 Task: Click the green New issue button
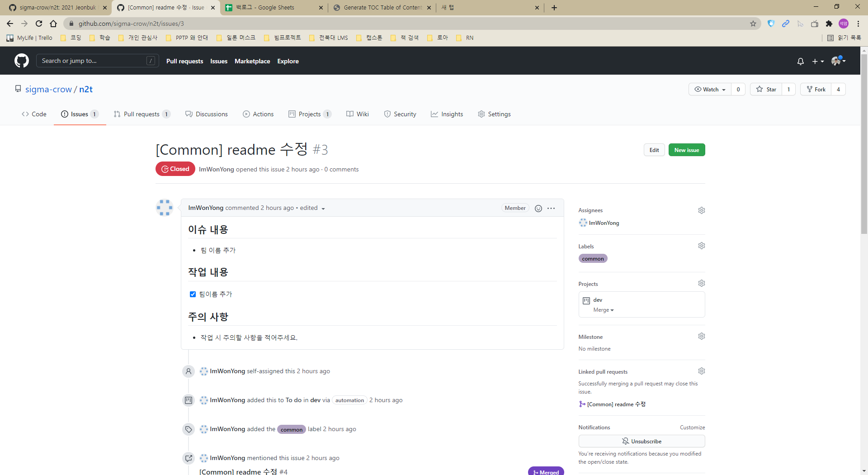point(686,150)
